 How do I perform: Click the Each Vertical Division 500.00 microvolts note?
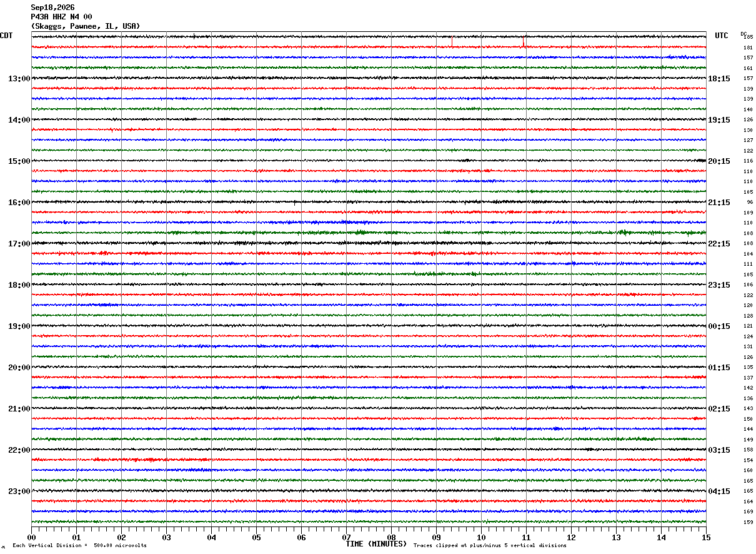[x=79, y=546]
